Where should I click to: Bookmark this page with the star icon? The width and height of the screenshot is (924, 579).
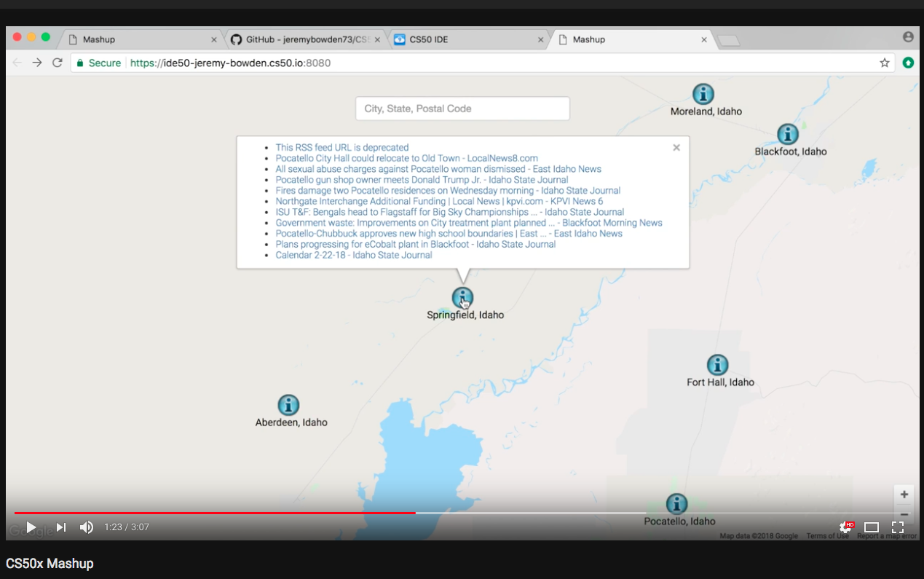[x=885, y=63]
